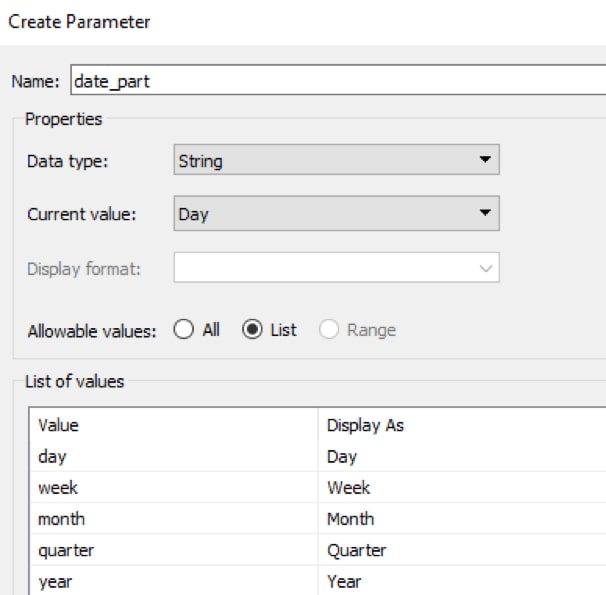
Task: Click the 'Week' display-as cell
Action: (460, 488)
